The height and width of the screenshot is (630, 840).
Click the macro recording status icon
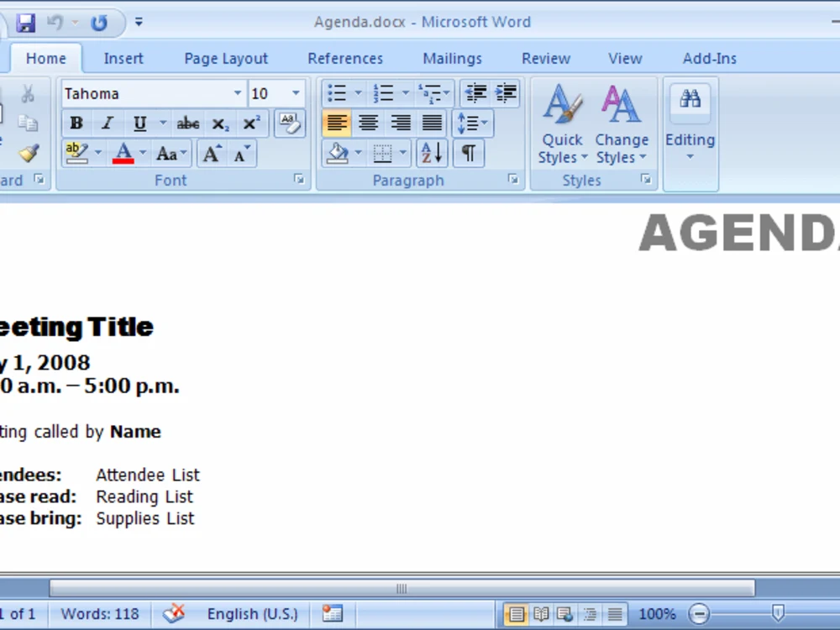click(x=332, y=614)
